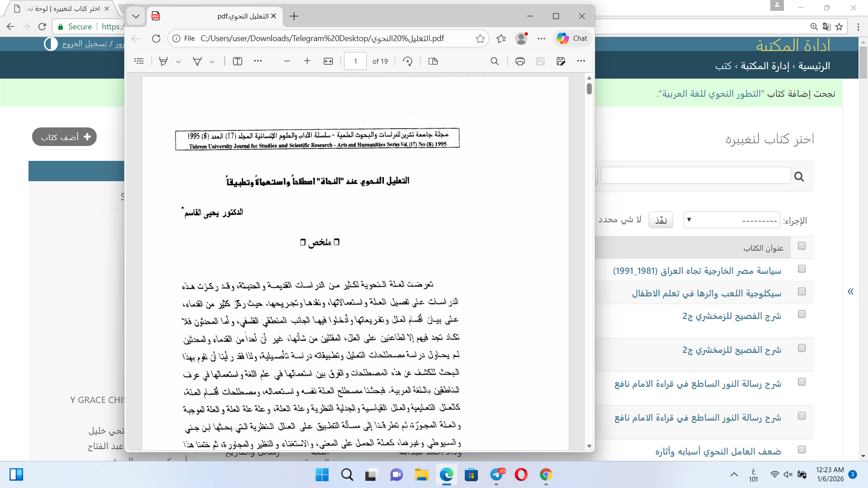Open the PDF table of contents icon
This screenshot has height=488, width=868.
pos(139,61)
